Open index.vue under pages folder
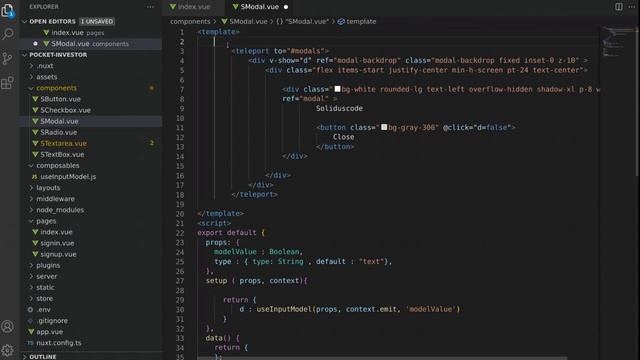 [56, 232]
